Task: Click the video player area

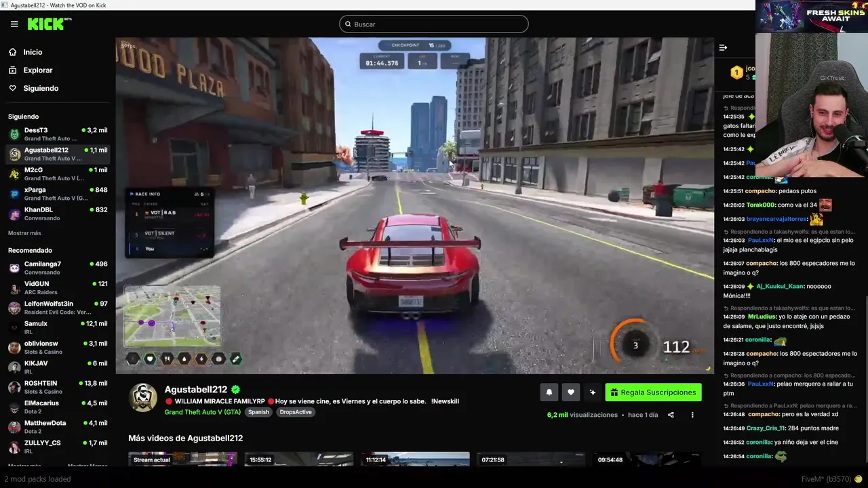Action: click(414, 205)
